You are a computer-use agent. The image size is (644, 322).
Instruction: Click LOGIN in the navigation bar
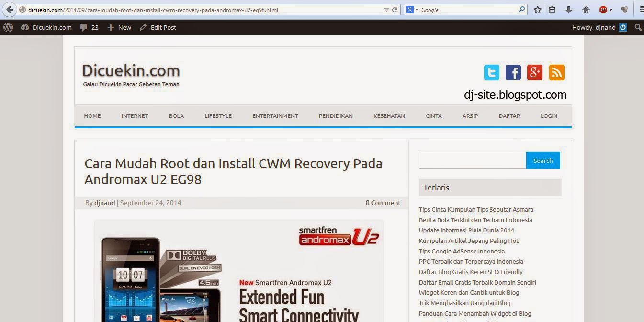549,116
